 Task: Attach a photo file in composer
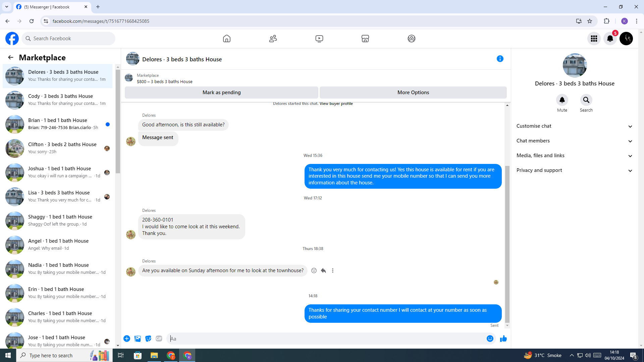(x=138, y=339)
